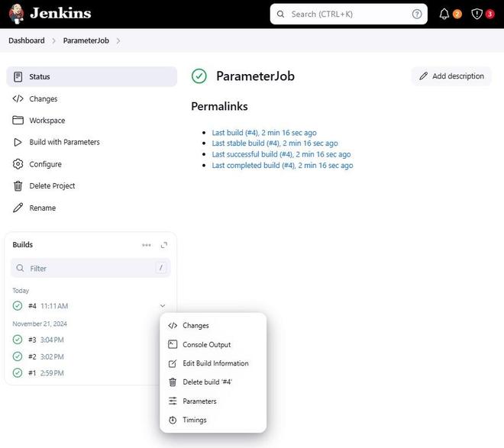Select Delete build '#4' menu entry

tap(213, 382)
